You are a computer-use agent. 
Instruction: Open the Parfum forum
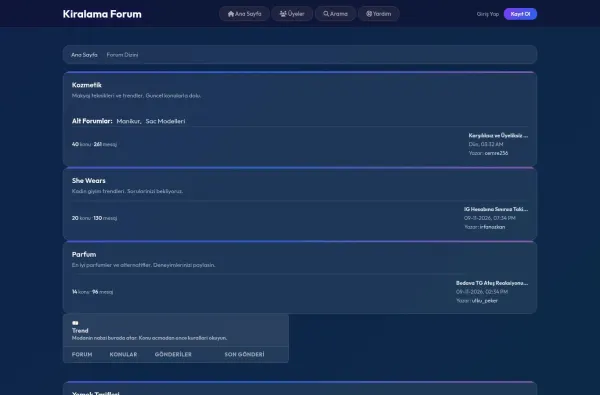(x=84, y=254)
